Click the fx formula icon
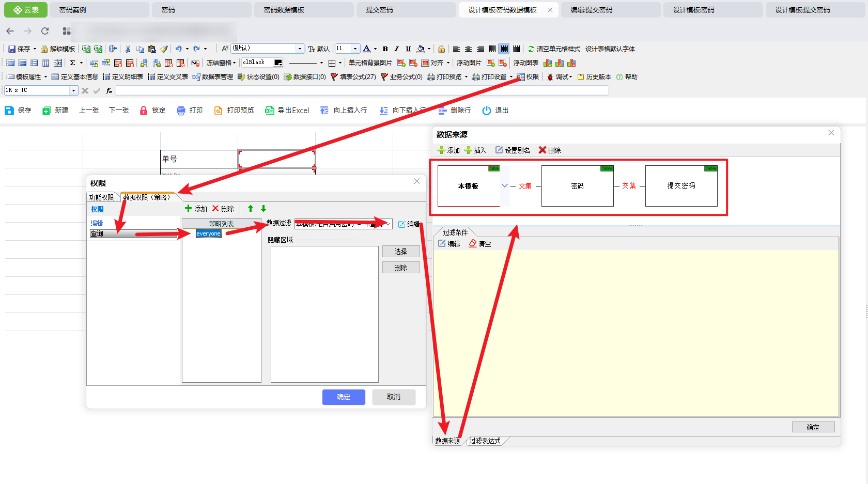The height and width of the screenshot is (484, 868). 109,90
